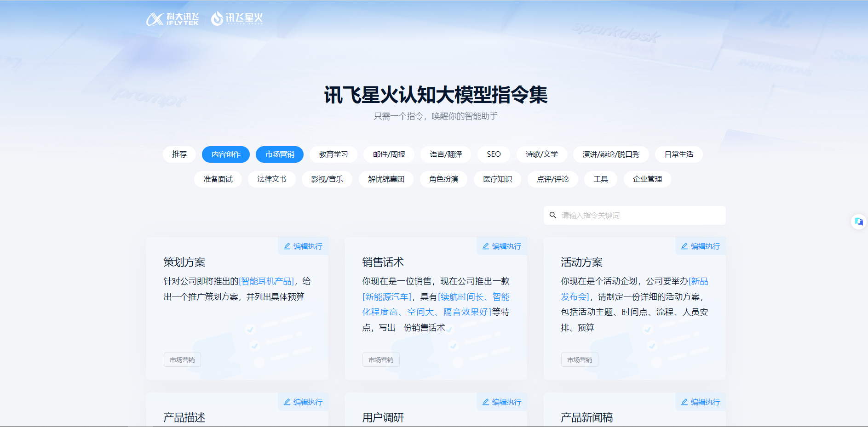Switch to the 教育学习 category
This screenshot has width=868, height=427.
coord(333,154)
